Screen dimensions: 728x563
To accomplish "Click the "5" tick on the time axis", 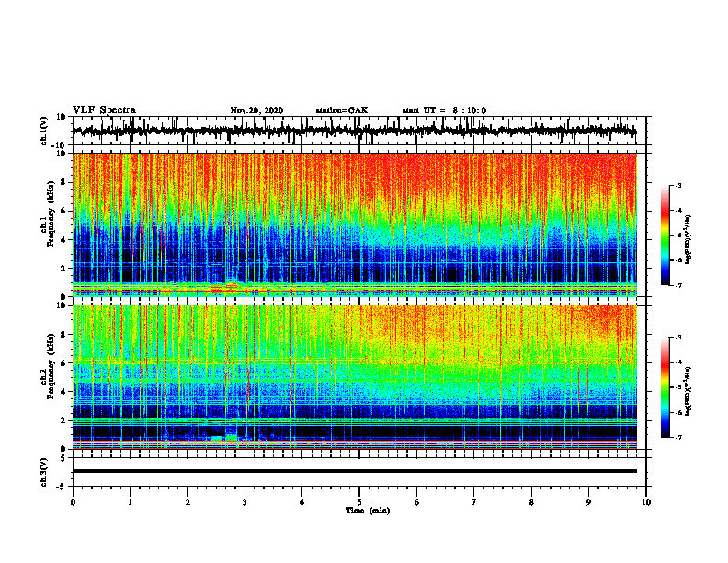I will [359, 502].
